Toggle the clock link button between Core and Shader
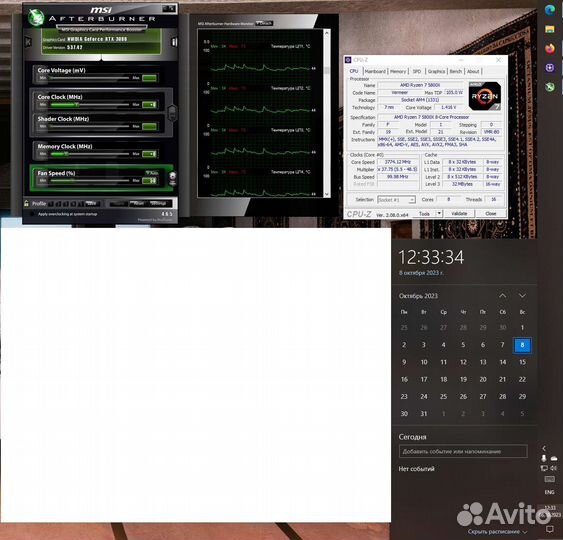The width and height of the screenshot is (563, 540). [x=172, y=113]
